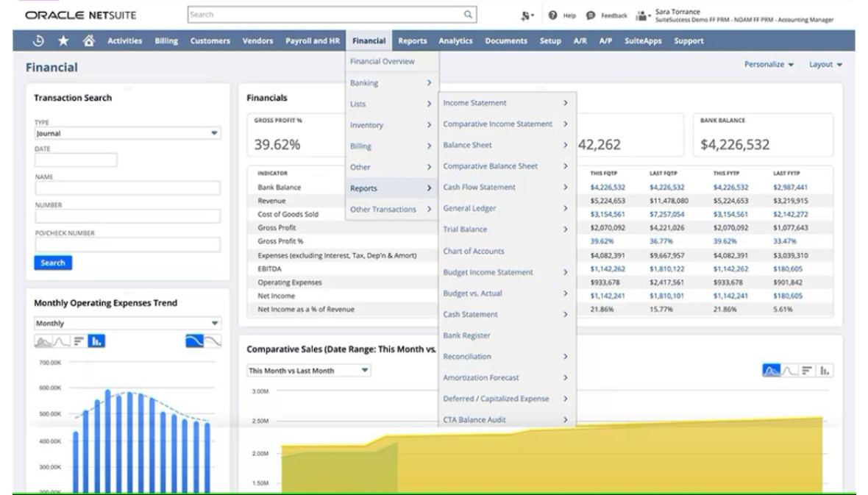Click the Number input field
This screenshot has height=495, width=868.
tap(127, 216)
